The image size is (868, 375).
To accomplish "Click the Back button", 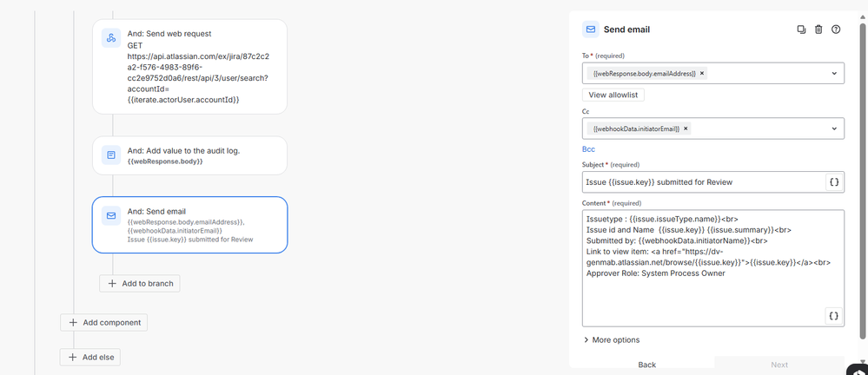I will click(x=646, y=365).
